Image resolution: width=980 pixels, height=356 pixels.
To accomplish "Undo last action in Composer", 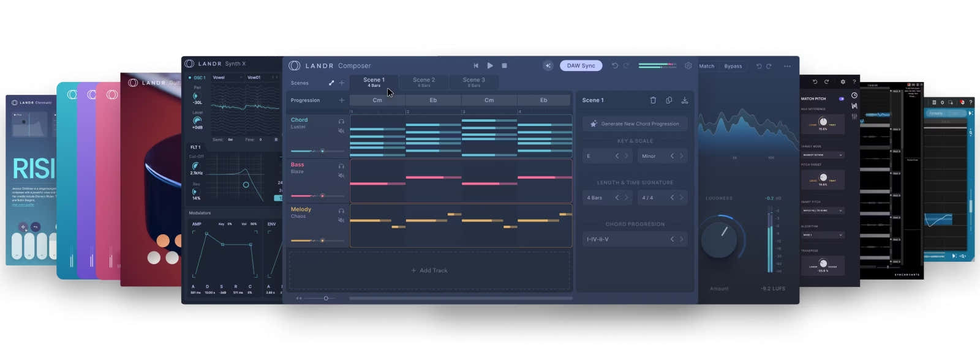I will [615, 65].
